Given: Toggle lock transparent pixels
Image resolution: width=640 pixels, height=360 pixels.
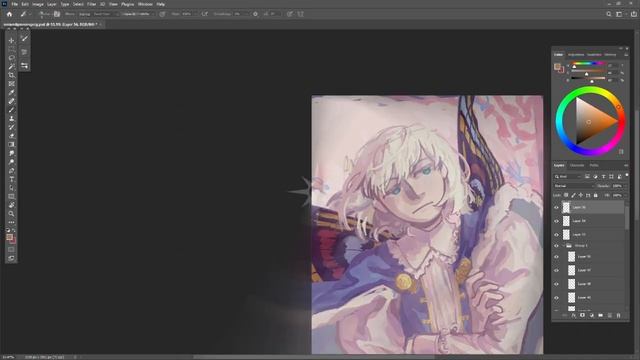Looking at the screenshot, I should 566,196.
